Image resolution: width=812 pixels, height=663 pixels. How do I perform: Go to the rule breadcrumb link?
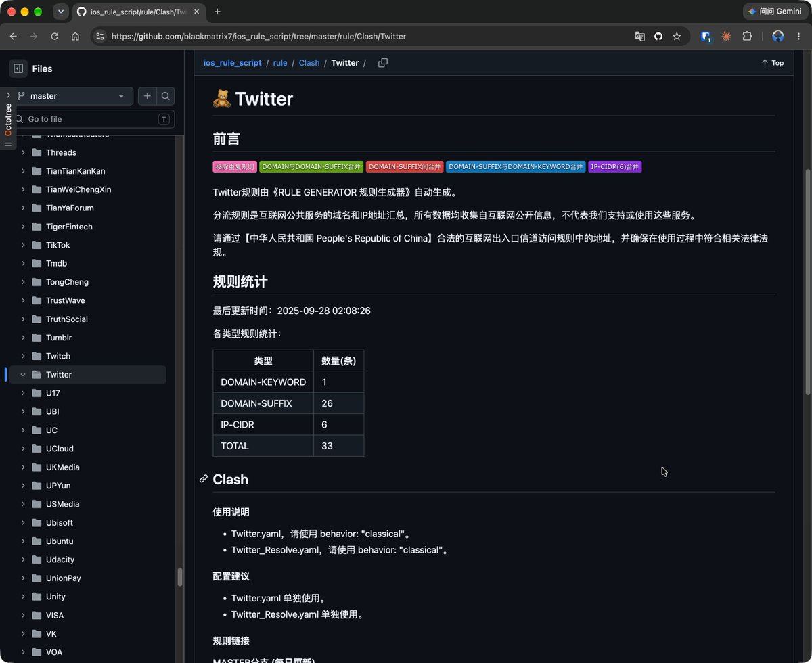(280, 63)
